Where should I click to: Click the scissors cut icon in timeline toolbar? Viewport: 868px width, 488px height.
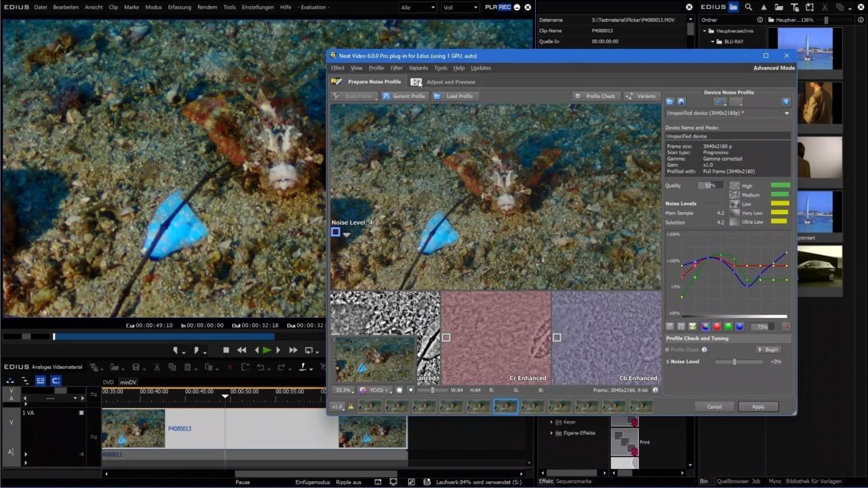pyautogui.click(x=157, y=367)
